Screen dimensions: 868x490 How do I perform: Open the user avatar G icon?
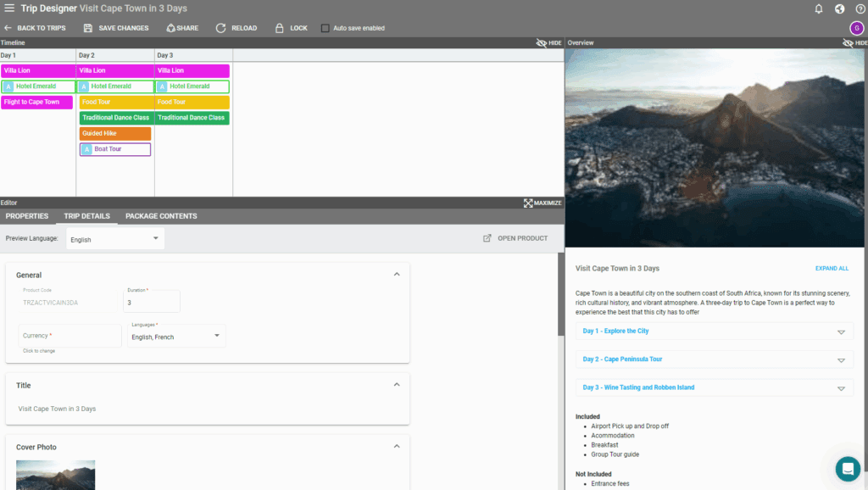pos(856,28)
